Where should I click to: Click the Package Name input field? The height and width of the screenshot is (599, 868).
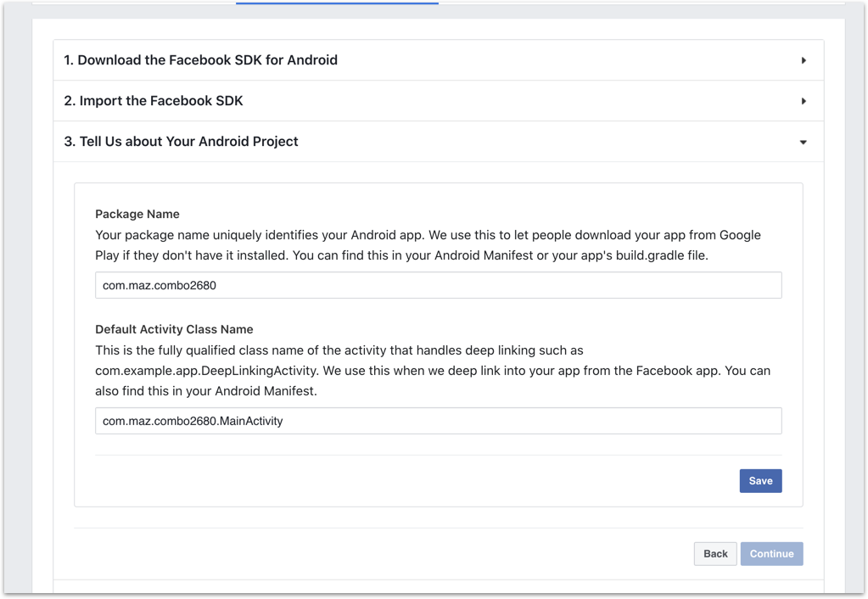[x=439, y=285]
